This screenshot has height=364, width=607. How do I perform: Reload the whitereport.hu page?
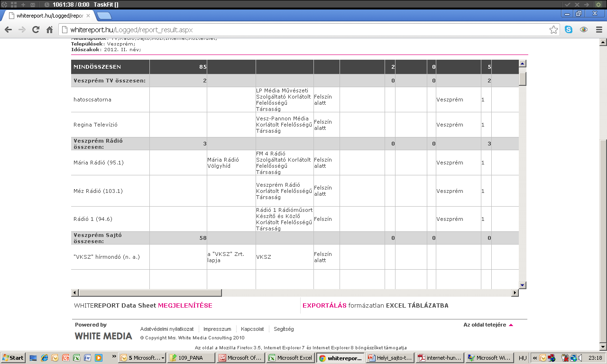coord(36,29)
